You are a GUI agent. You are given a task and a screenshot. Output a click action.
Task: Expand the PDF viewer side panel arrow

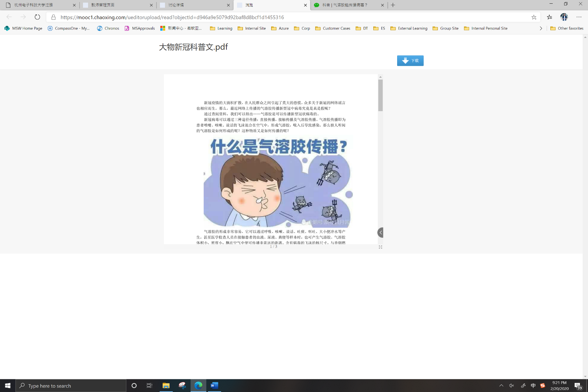coord(380,232)
